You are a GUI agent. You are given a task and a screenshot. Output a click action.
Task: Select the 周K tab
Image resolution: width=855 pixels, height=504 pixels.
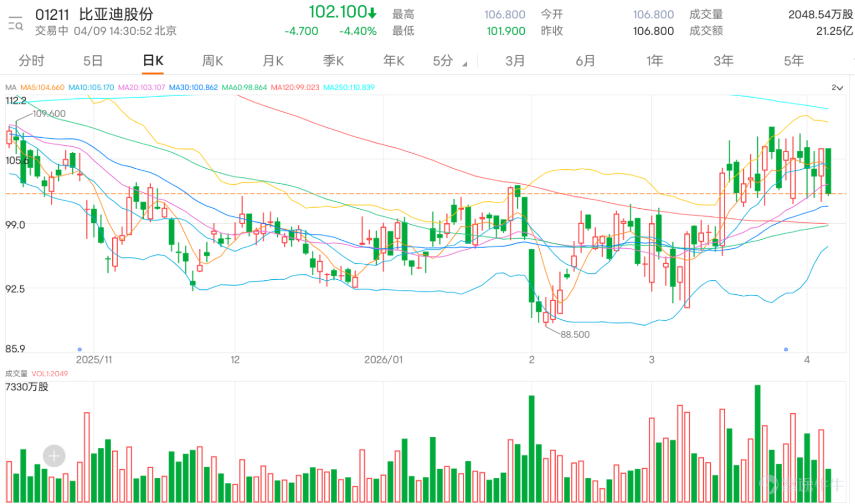[x=213, y=61]
